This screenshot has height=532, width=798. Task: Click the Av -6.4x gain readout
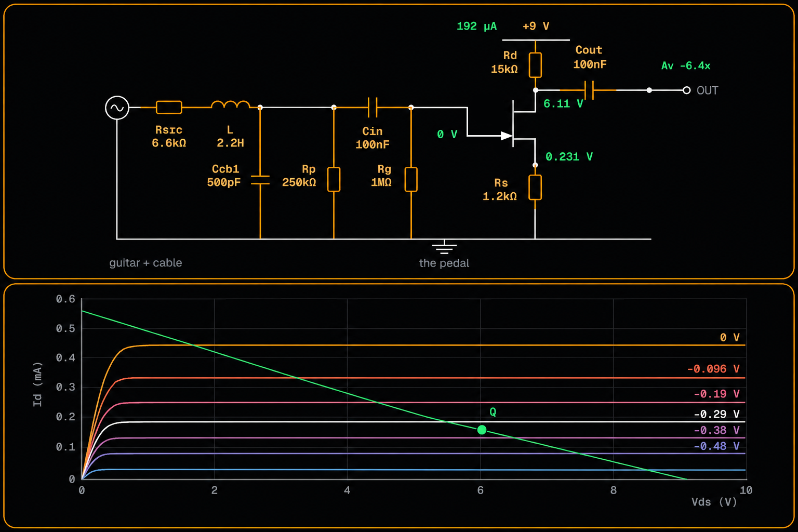tap(685, 66)
